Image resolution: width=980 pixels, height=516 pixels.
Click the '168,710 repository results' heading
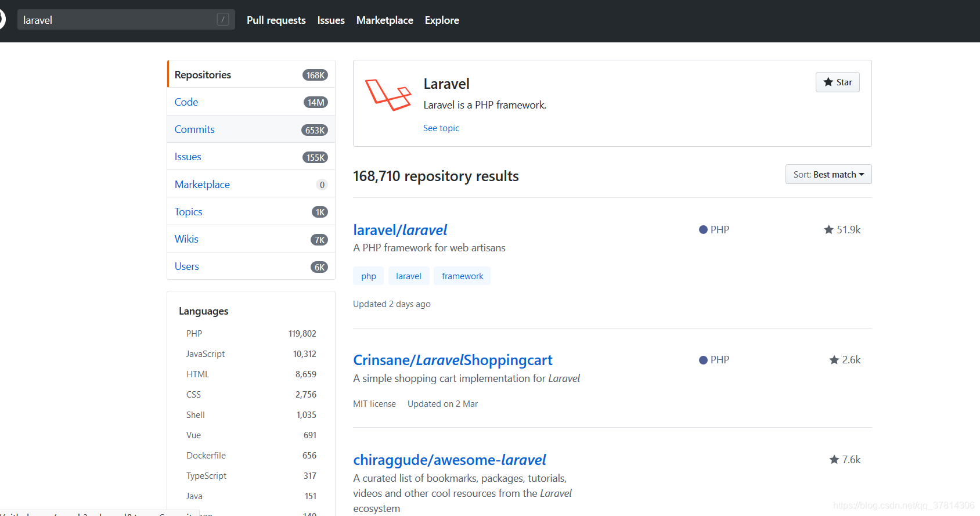tap(436, 176)
